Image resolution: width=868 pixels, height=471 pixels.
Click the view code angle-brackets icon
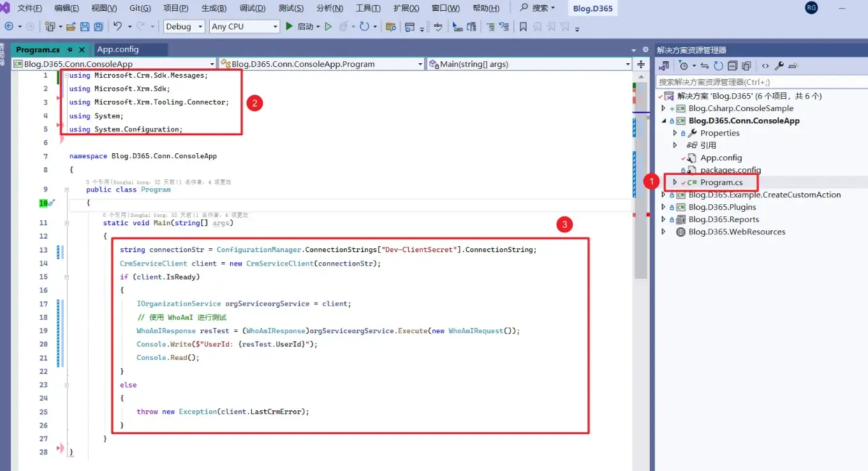point(765,66)
